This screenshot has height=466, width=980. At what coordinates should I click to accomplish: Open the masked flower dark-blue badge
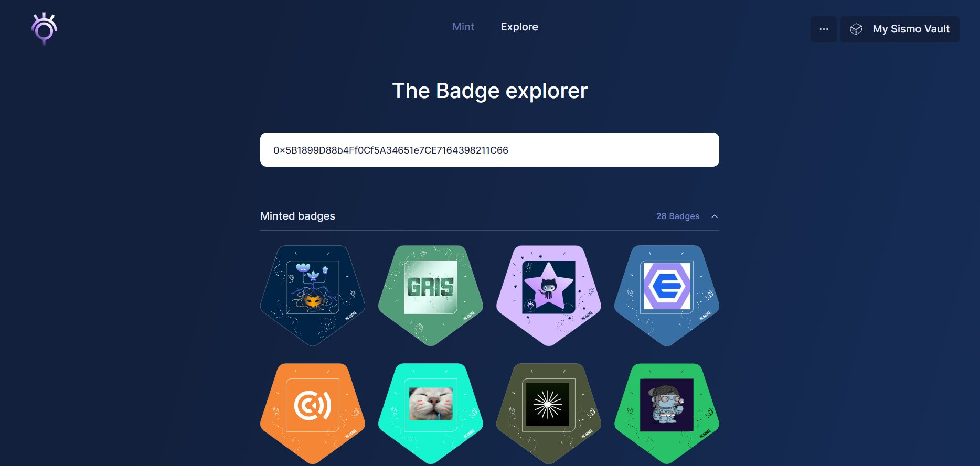pyautogui.click(x=313, y=296)
